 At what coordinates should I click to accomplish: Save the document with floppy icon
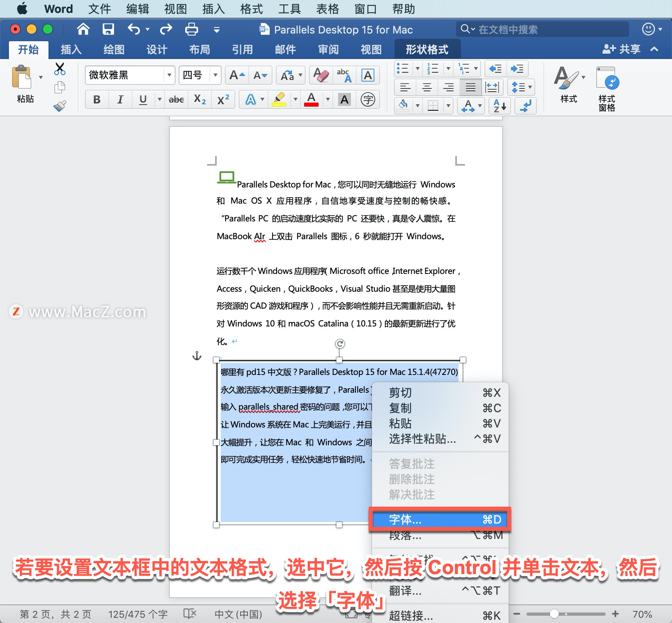(x=108, y=29)
